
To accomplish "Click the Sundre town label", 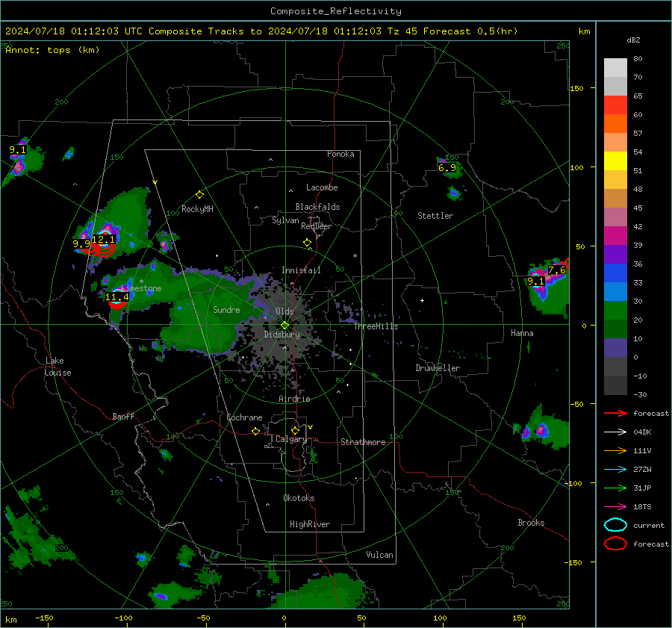I will (226, 309).
